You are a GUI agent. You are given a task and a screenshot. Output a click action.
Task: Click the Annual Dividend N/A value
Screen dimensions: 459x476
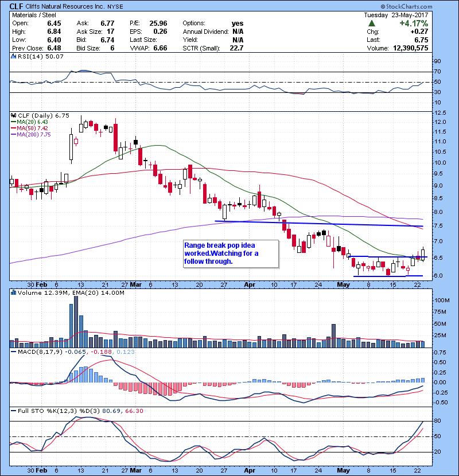click(238, 32)
